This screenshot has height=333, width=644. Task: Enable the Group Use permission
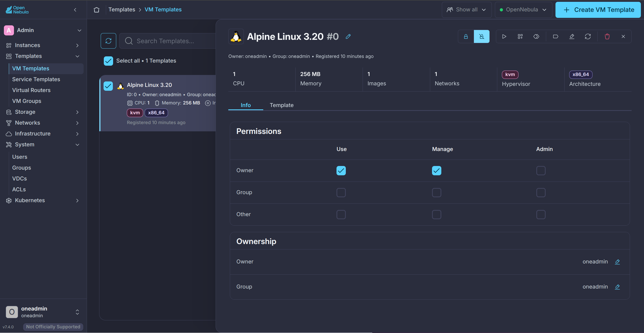pos(341,193)
